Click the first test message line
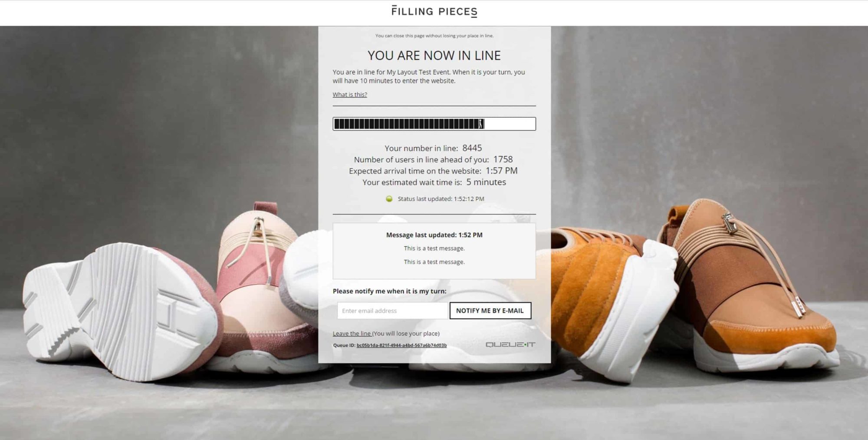This screenshot has height=440, width=868. [434, 248]
